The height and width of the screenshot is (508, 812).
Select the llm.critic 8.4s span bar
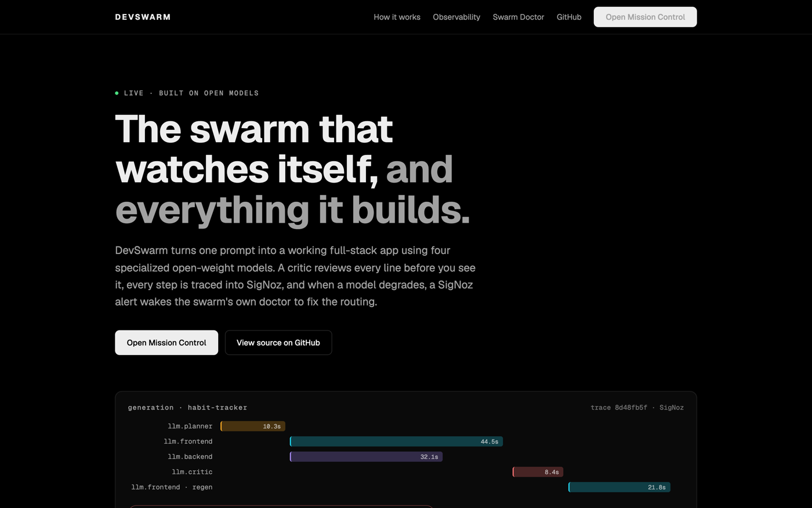tap(538, 472)
